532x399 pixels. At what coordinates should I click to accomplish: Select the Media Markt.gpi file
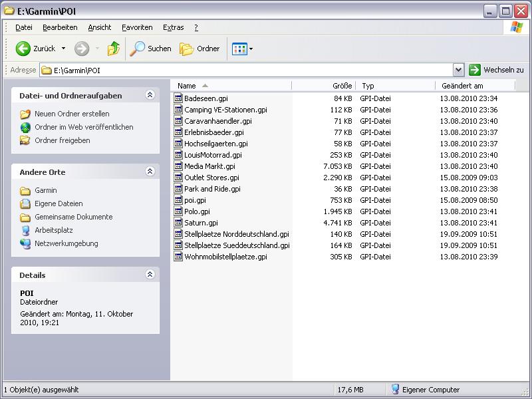(x=209, y=166)
